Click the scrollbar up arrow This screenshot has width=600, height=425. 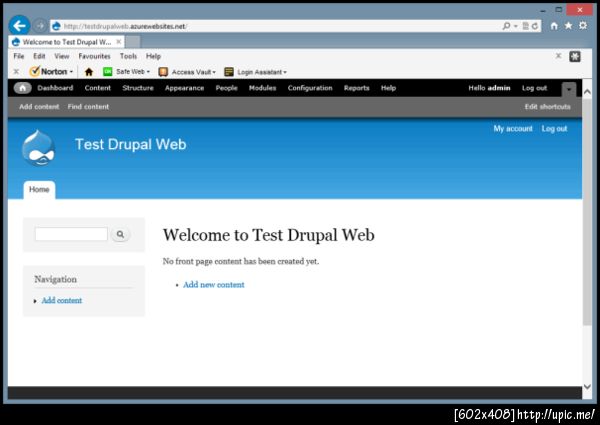pos(587,92)
